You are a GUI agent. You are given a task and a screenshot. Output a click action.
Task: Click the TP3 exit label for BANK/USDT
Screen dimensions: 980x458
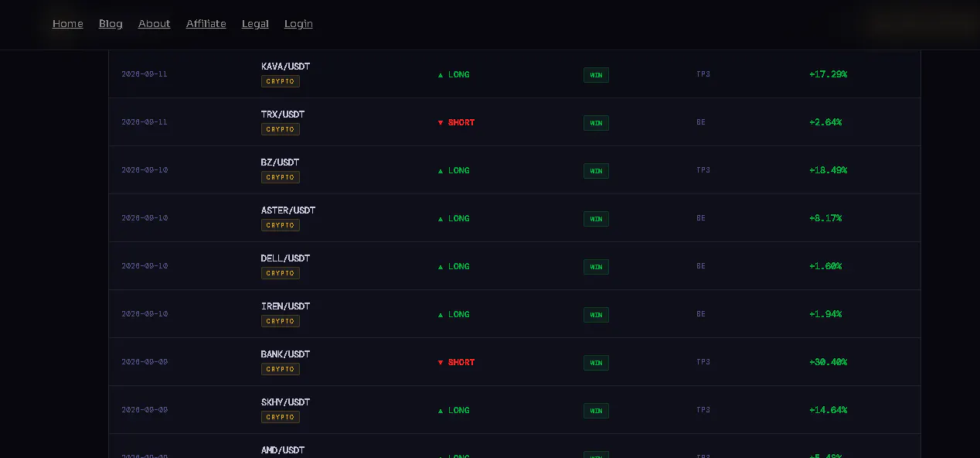click(x=703, y=362)
